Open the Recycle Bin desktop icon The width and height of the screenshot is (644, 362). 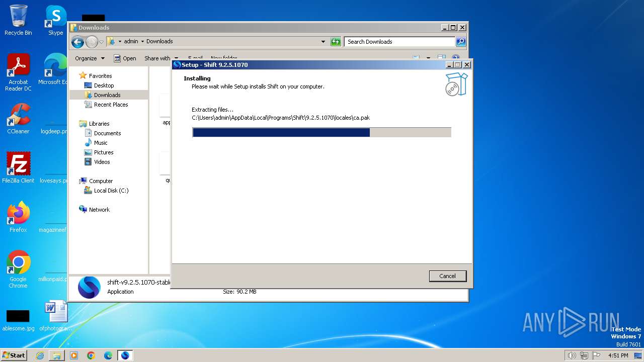click(x=18, y=20)
